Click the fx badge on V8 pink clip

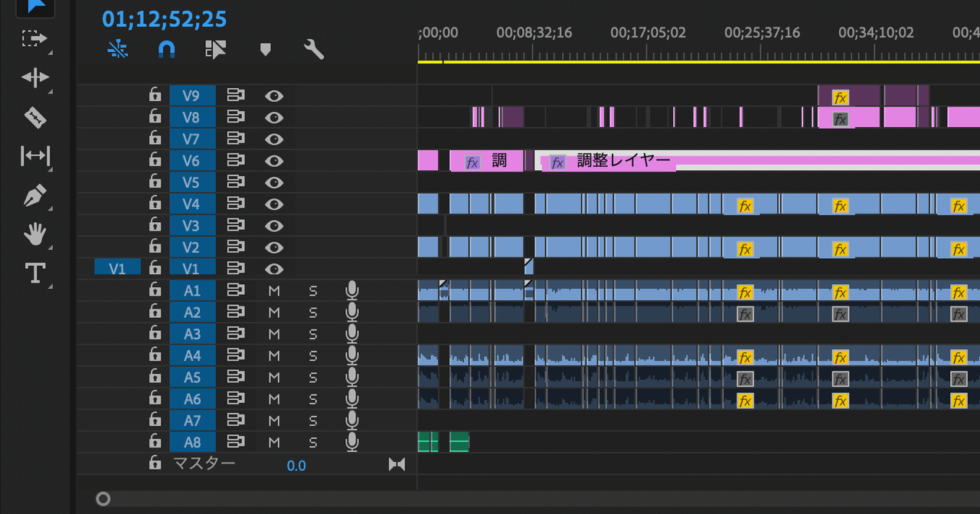841,119
